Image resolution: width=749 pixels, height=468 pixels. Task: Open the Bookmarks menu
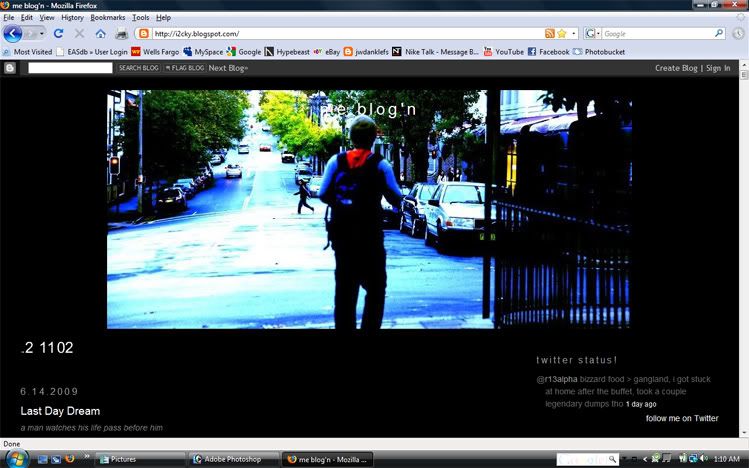pyautogui.click(x=107, y=18)
